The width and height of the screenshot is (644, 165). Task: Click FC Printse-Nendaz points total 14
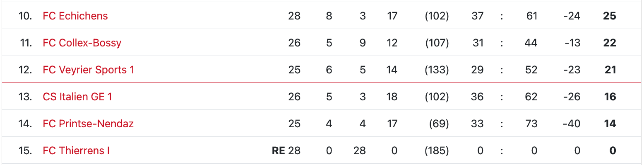(610, 124)
